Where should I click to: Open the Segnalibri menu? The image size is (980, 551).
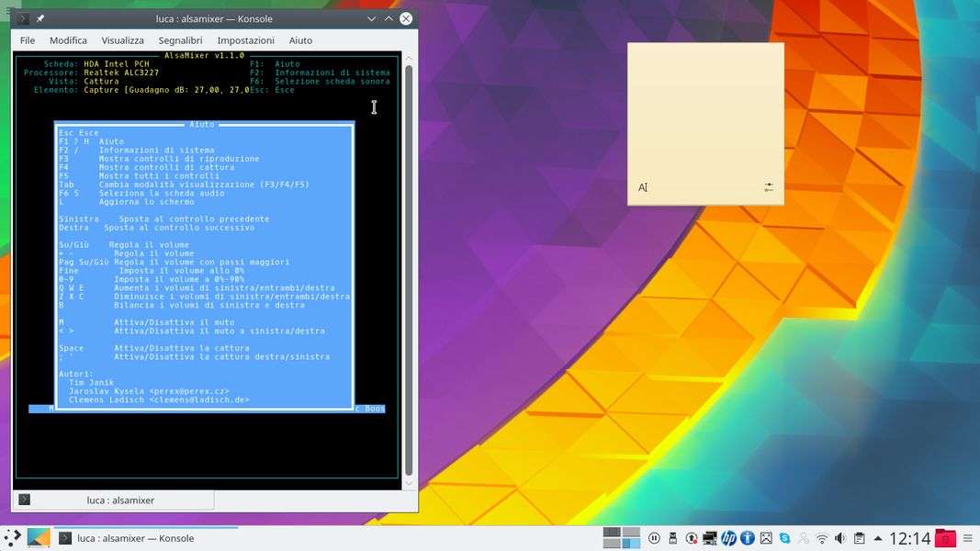[180, 40]
